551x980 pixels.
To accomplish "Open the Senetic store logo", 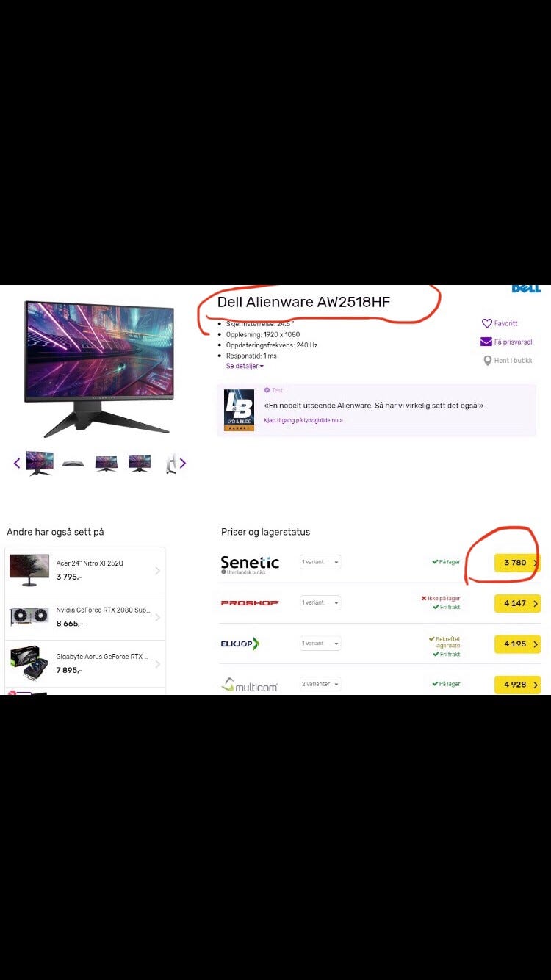I will point(250,563).
